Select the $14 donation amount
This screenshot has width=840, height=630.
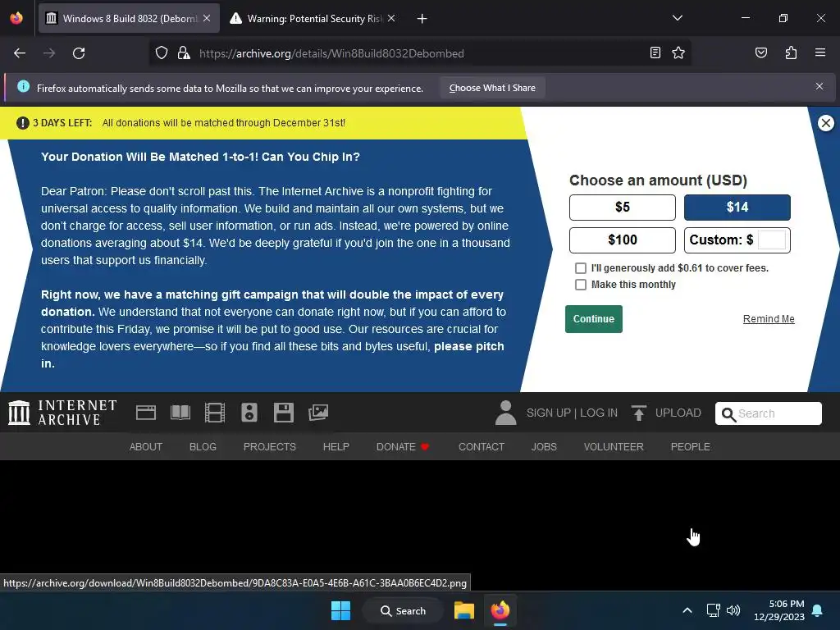point(737,208)
